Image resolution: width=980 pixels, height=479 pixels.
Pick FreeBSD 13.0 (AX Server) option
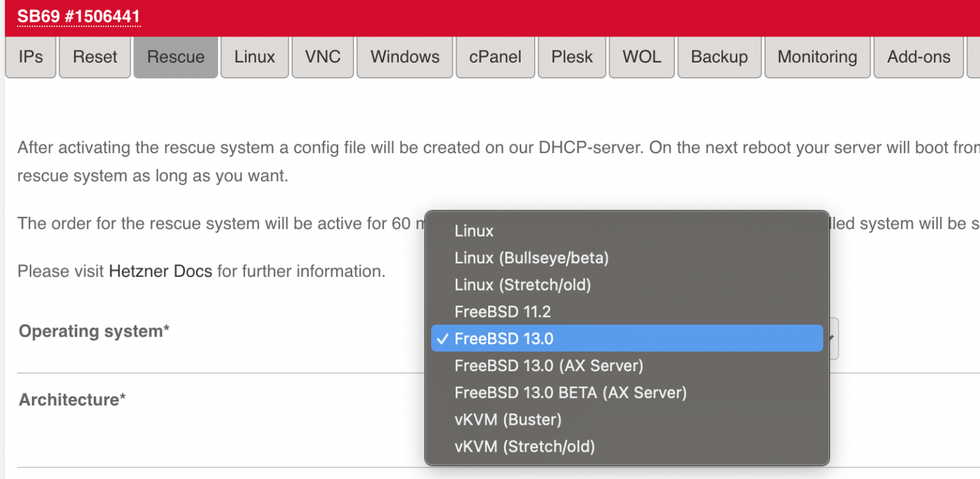549,365
